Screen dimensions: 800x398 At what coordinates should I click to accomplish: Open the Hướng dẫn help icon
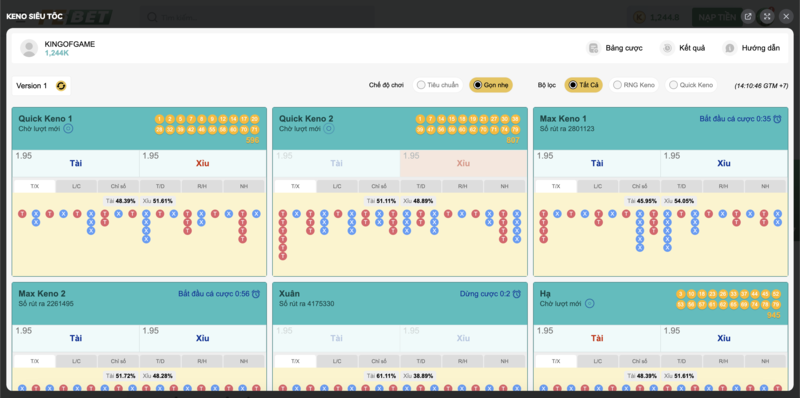pyautogui.click(x=730, y=48)
